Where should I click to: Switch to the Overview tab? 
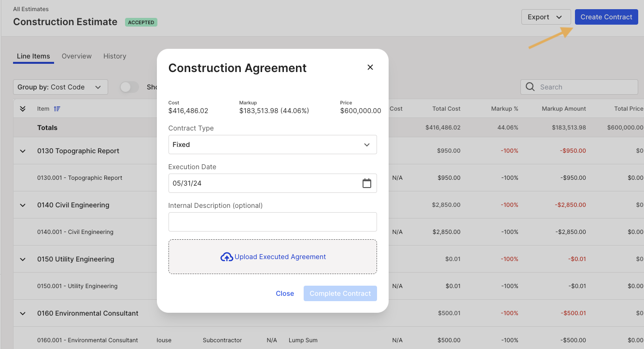click(x=77, y=56)
